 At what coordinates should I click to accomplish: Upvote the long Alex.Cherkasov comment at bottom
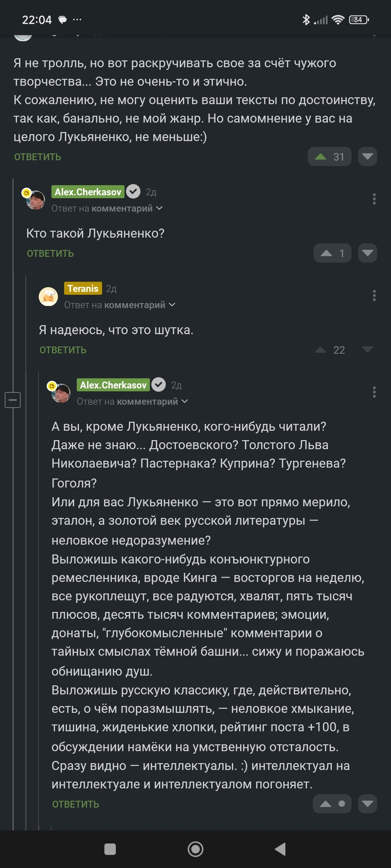coord(326,804)
